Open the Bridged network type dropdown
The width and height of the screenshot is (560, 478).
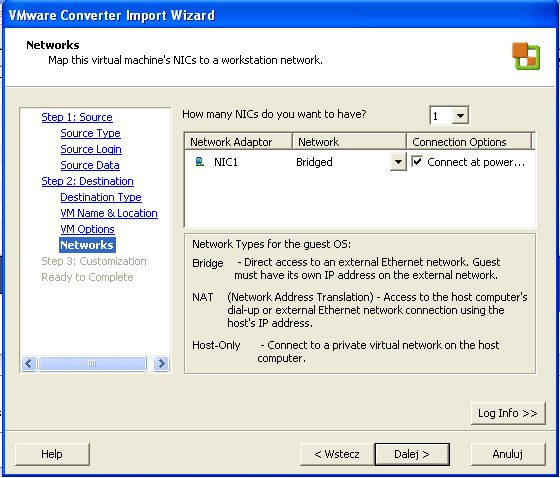(398, 162)
